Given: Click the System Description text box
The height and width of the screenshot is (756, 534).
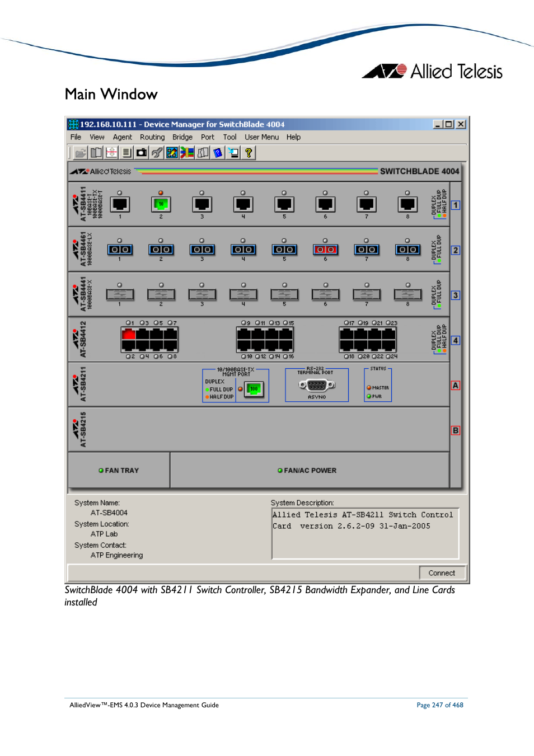Looking at the screenshot, I should tap(366, 533).
